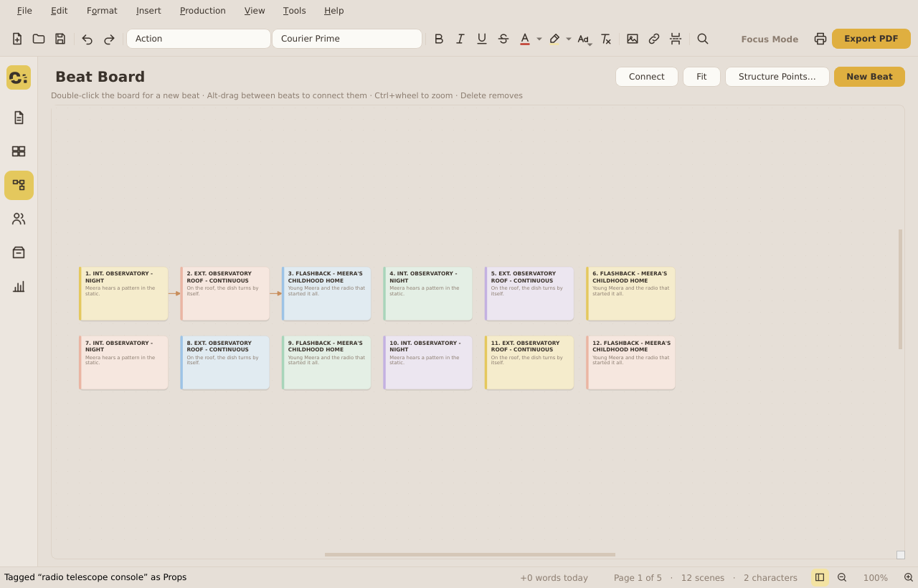The image size is (918, 588).
Task: Click the New Beat button
Action: pyautogui.click(x=869, y=77)
